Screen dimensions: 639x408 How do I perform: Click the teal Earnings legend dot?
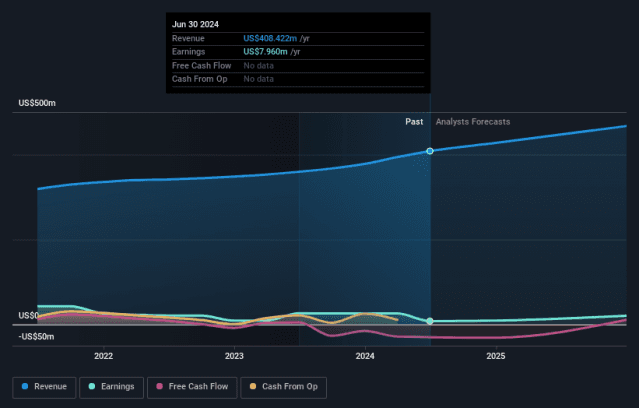[92, 385]
